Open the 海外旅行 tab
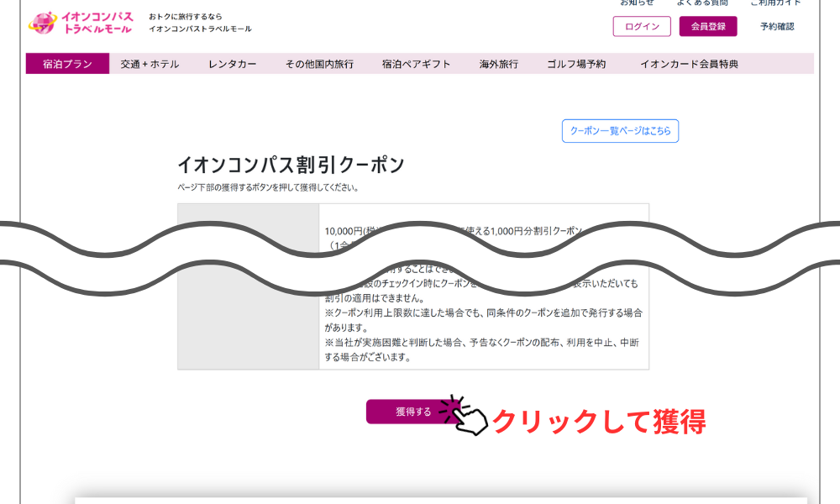Viewport: 840px width, 504px height. (x=499, y=64)
